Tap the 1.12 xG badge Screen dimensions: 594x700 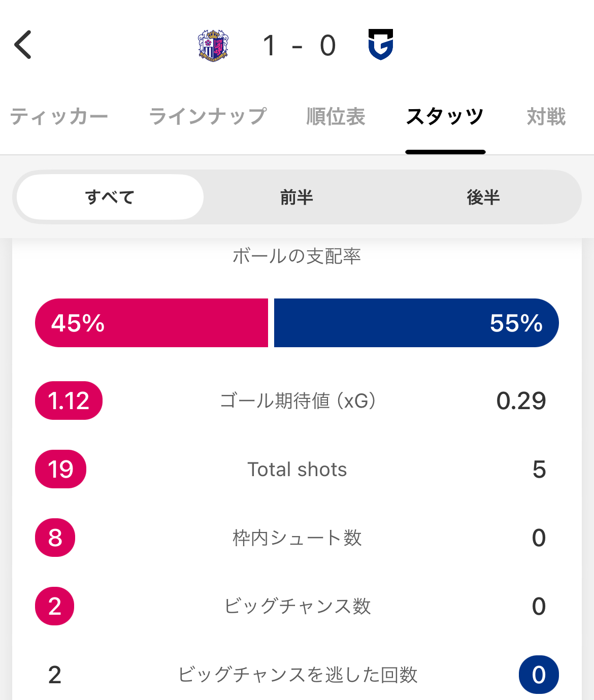[69, 401]
